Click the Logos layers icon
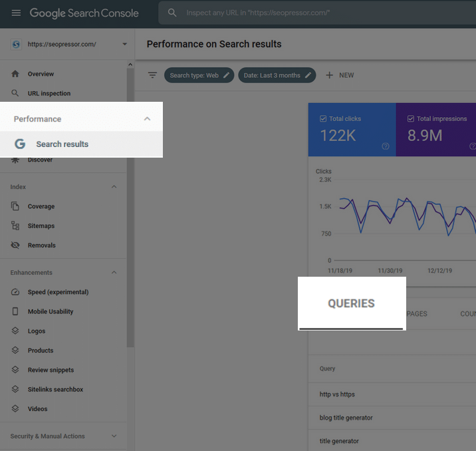 (15, 331)
